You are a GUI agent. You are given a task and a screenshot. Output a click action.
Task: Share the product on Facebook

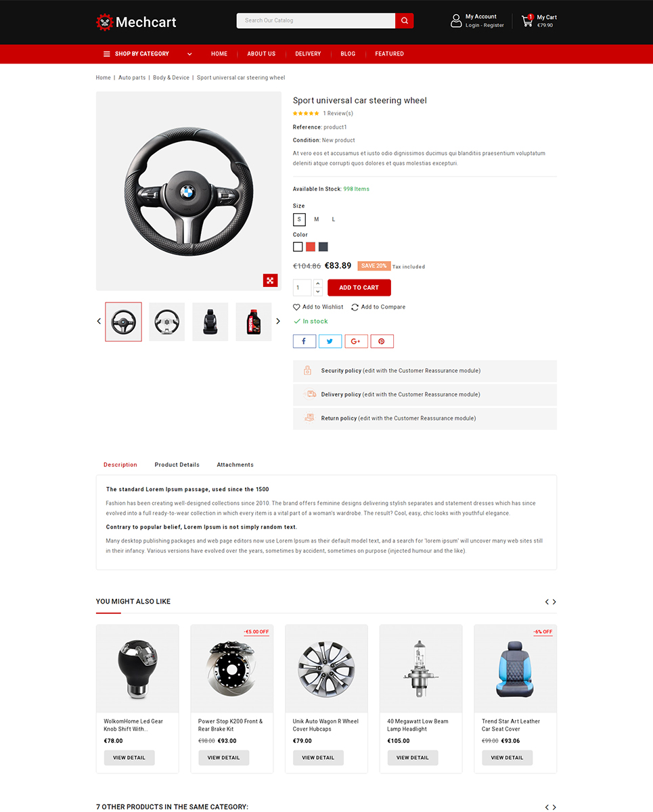(x=305, y=341)
